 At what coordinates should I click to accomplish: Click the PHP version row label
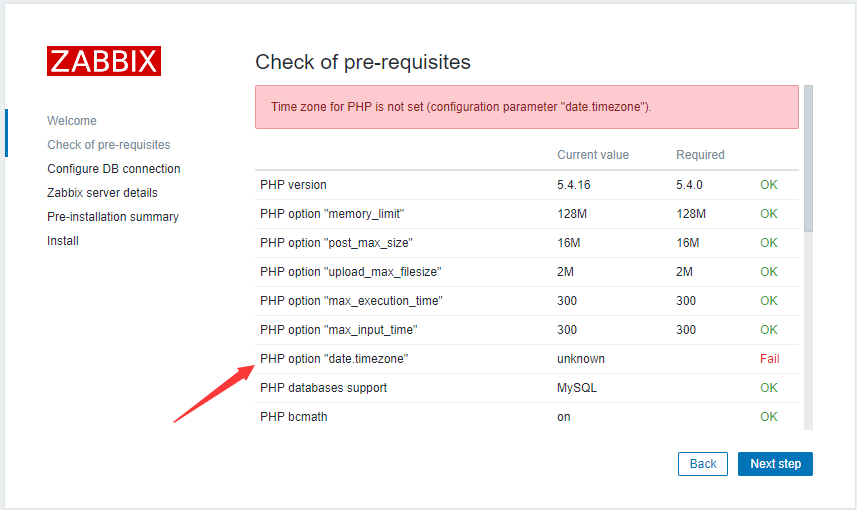293,185
